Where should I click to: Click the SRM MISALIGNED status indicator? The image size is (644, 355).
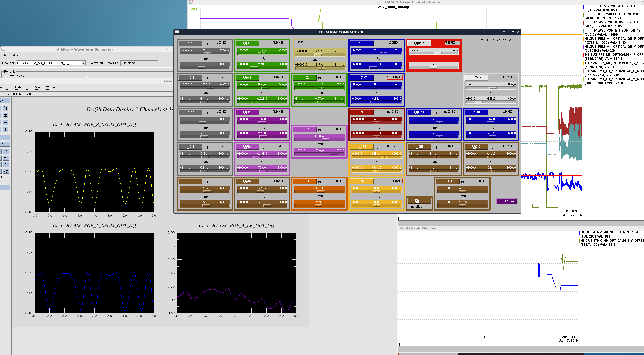(x=395, y=181)
